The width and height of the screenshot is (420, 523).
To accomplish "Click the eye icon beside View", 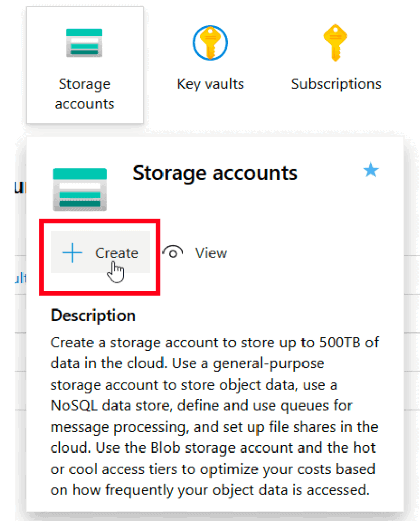I will (x=173, y=253).
